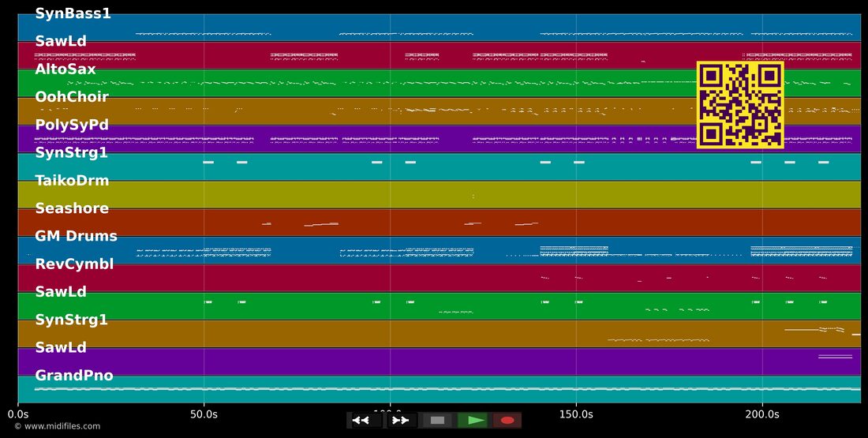Select the SawLd label directly below RevCymbl
Image resolution: width=868 pixels, height=438 pixels.
(x=60, y=291)
